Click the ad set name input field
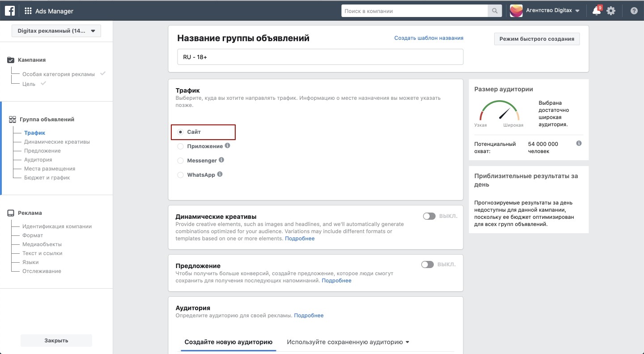 pyautogui.click(x=320, y=57)
